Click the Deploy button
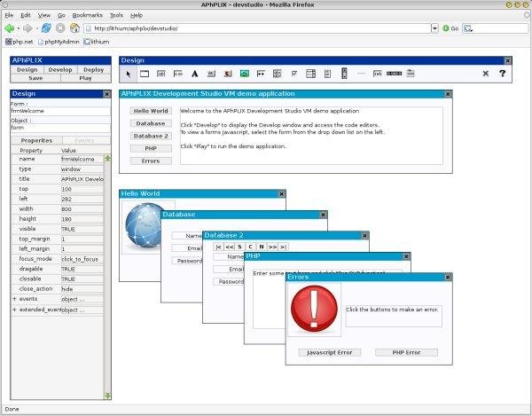 point(94,69)
